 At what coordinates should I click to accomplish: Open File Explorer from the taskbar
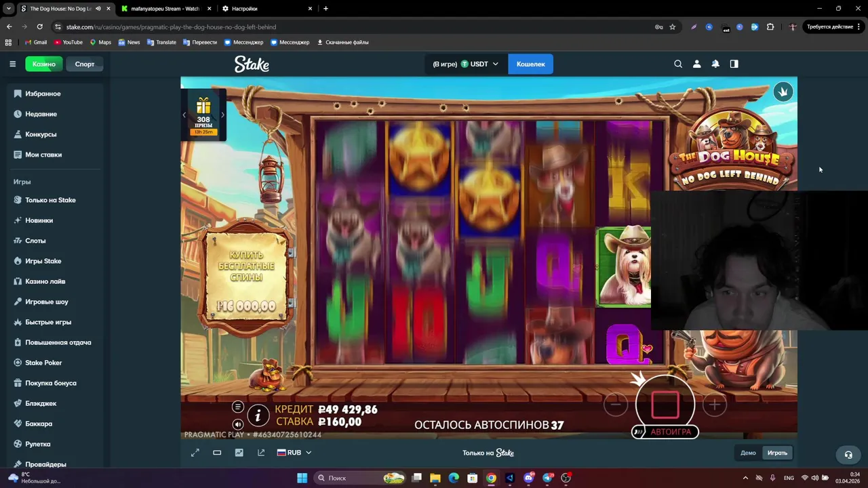click(x=435, y=478)
